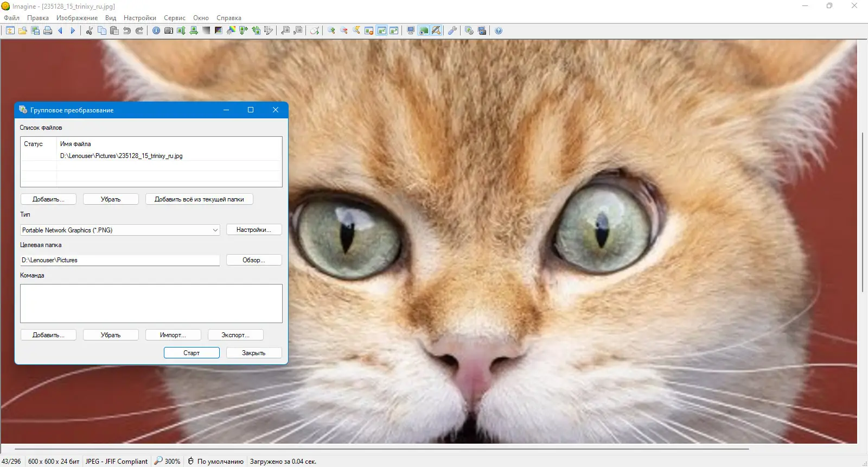
Task: Click the screen capture camera toolbar icon
Action: (482, 31)
